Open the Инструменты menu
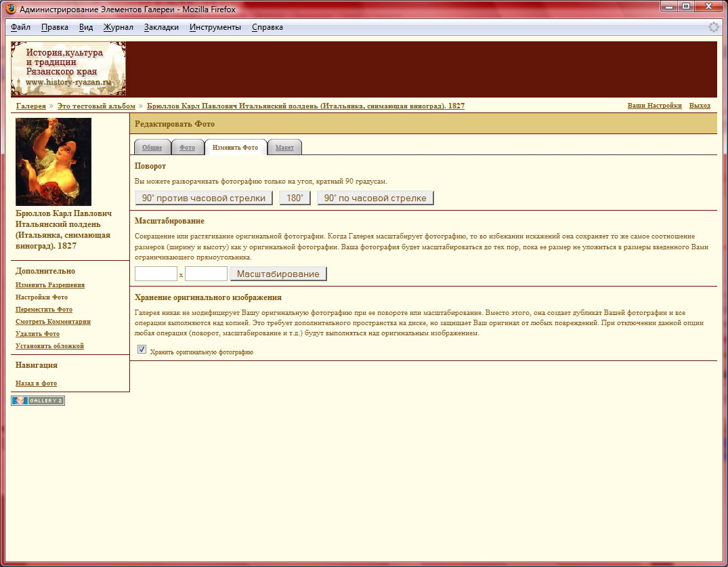The image size is (728, 567). coord(215,27)
